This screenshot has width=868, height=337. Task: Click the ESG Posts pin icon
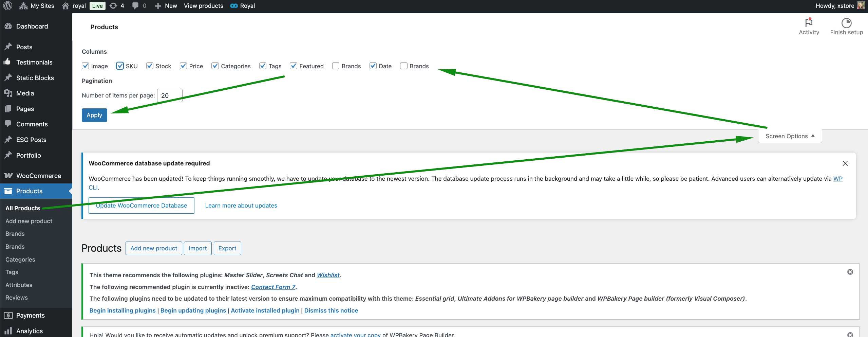tap(8, 139)
